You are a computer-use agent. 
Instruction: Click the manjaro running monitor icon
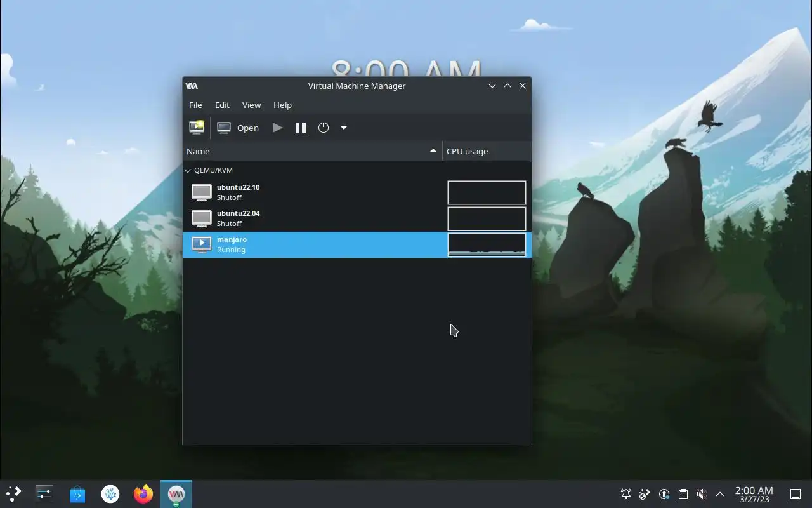tap(202, 244)
